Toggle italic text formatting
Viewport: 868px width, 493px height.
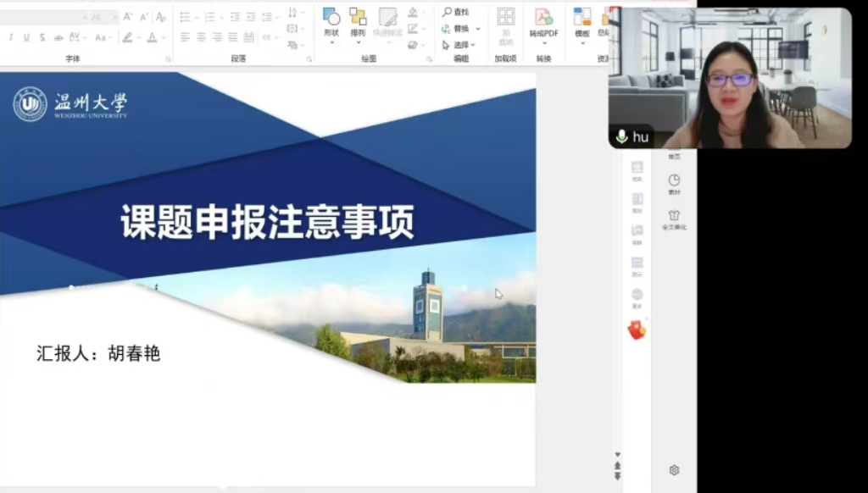[x=11, y=37]
